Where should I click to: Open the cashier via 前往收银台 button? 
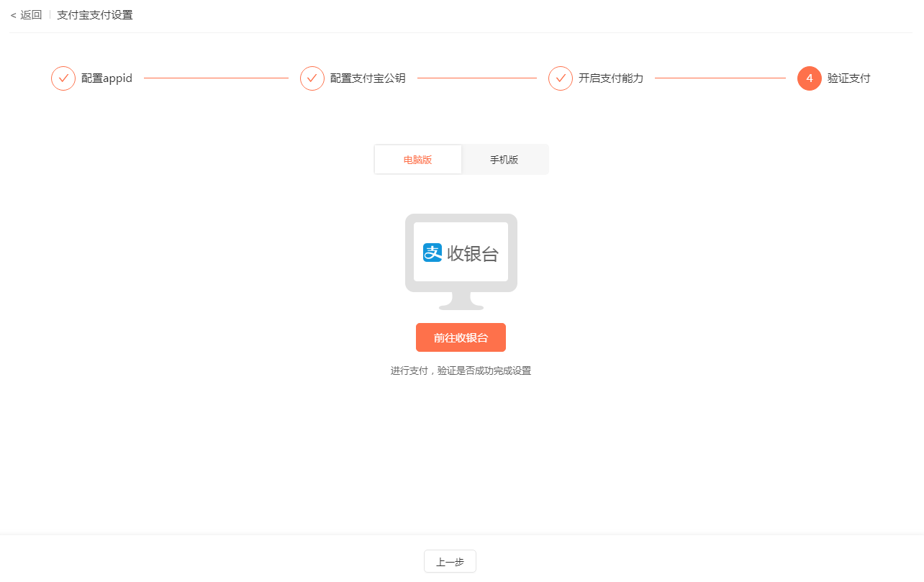(461, 337)
